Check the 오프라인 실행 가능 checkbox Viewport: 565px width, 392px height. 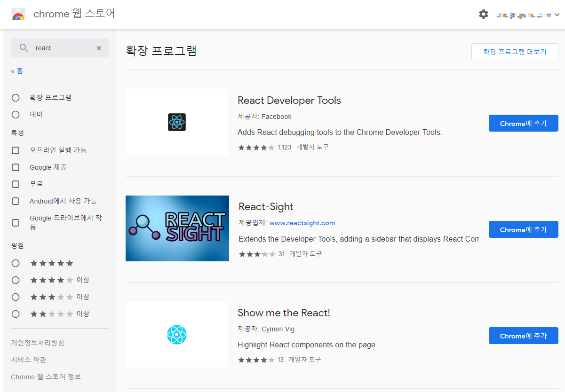click(x=16, y=150)
